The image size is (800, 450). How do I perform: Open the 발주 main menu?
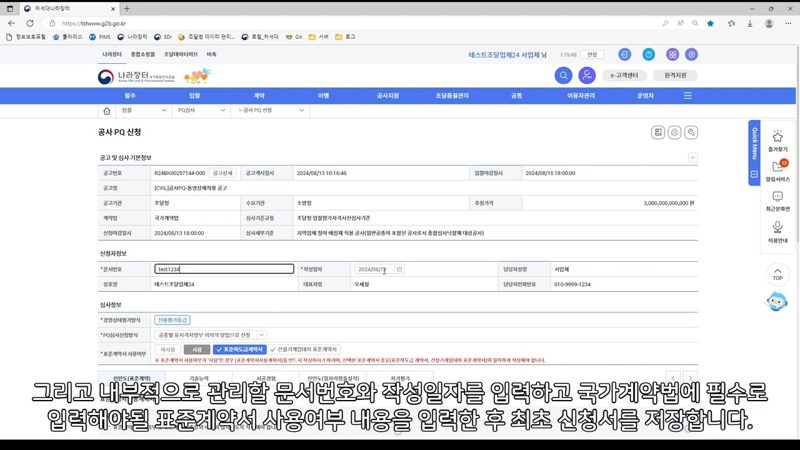pos(130,96)
